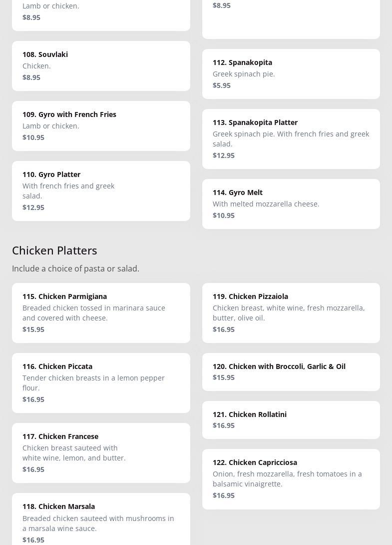Choose 118. Chicken Marsala

click(x=101, y=520)
